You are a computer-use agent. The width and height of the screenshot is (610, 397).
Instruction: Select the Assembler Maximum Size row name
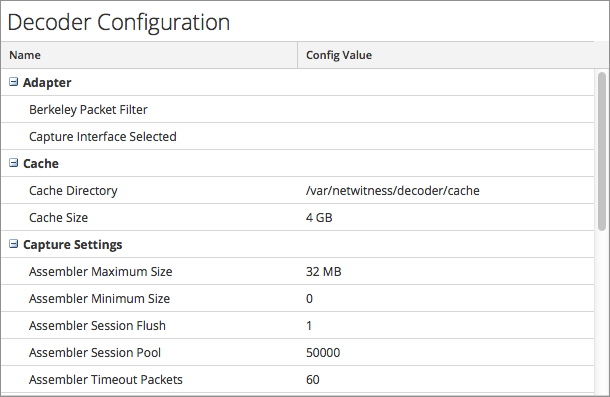coord(100,272)
